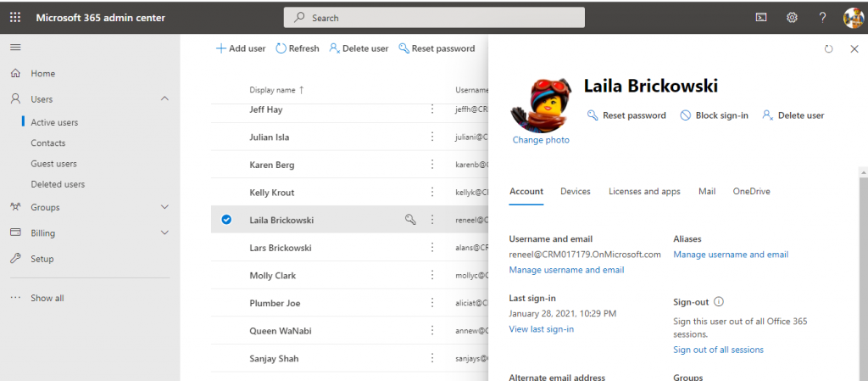This screenshot has width=868, height=381.
Task: Open more actions for Plumber Joe
Action: coord(432,303)
